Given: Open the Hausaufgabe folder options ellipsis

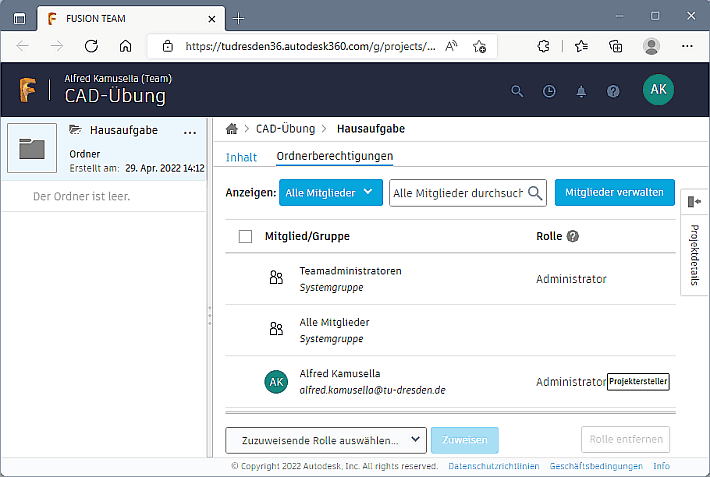Looking at the screenshot, I should click(190, 131).
